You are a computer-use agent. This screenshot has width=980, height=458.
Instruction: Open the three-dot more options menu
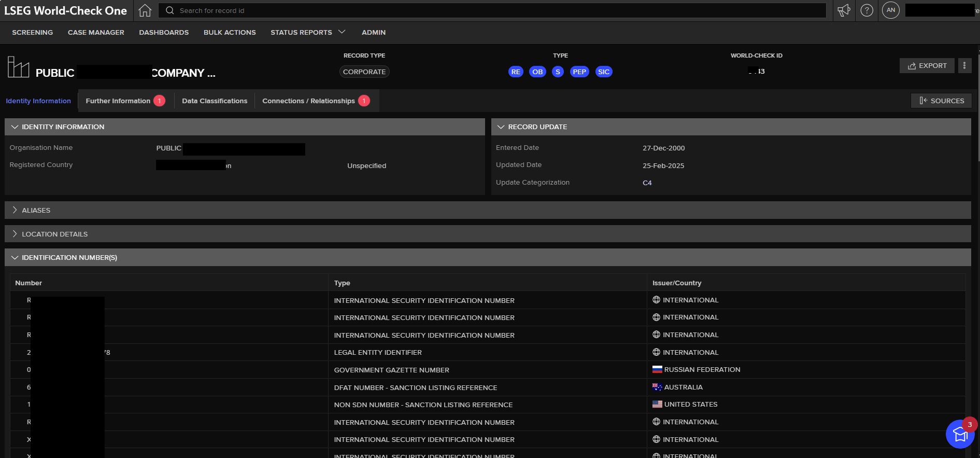(964, 65)
